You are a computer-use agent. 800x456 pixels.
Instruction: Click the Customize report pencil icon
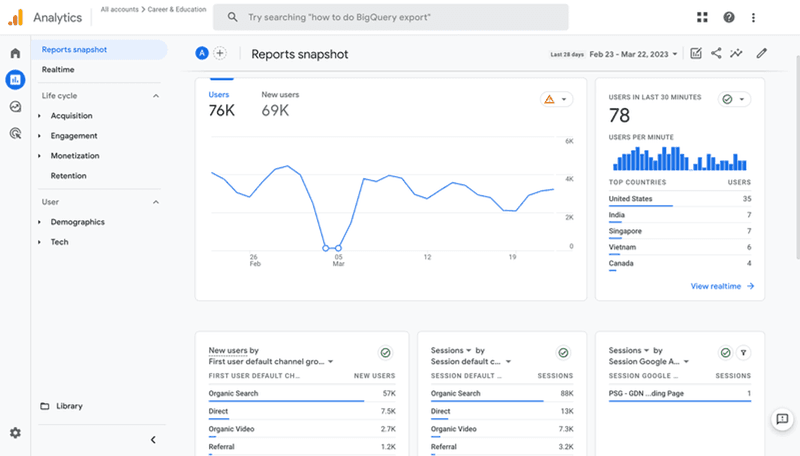point(762,54)
